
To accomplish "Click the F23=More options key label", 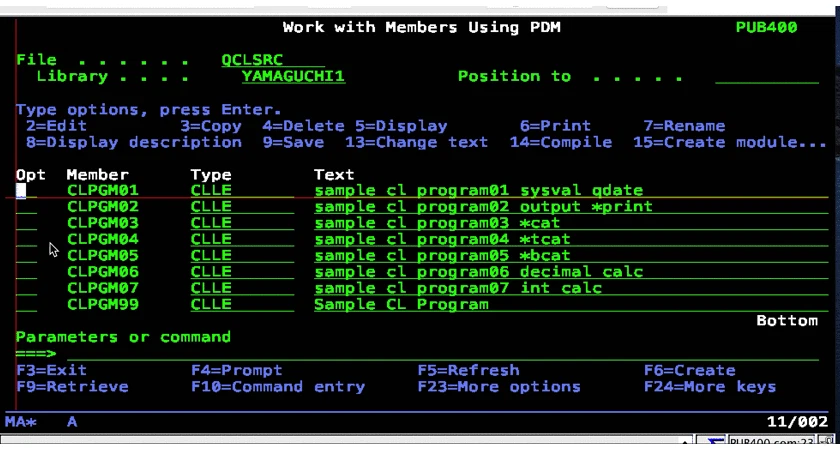I will [499, 386].
